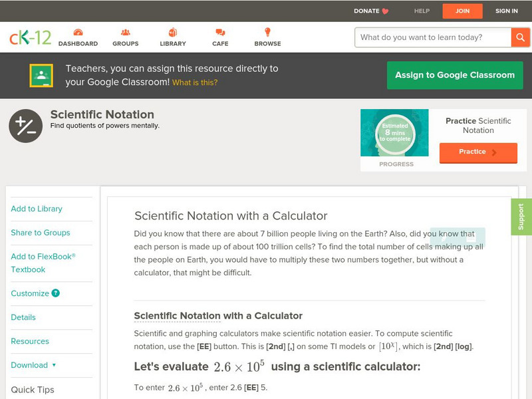532x399 pixels.
Task: Open the Library icon
Action: [173, 33]
